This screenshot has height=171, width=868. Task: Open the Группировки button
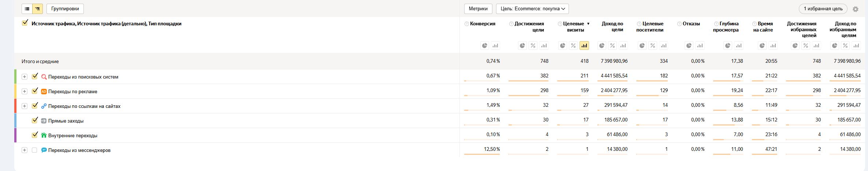click(x=65, y=9)
